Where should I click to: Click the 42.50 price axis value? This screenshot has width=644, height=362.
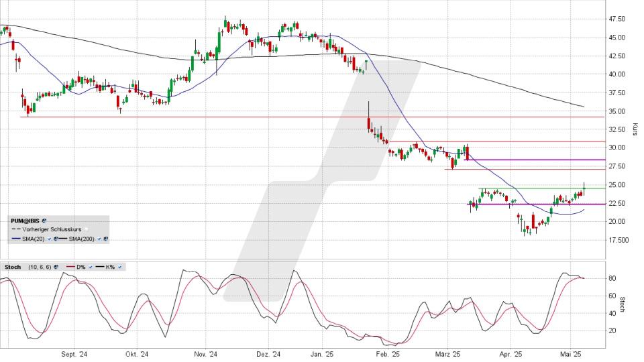pyautogui.click(x=617, y=56)
